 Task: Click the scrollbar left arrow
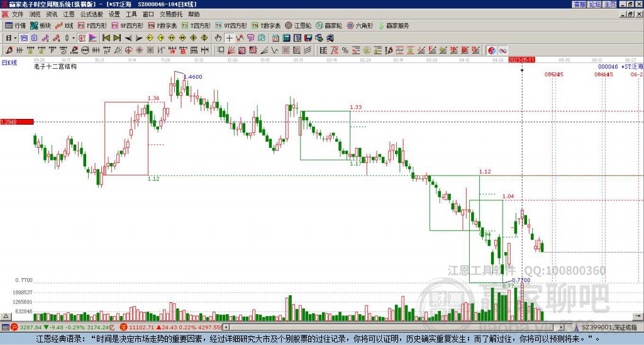point(226,327)
